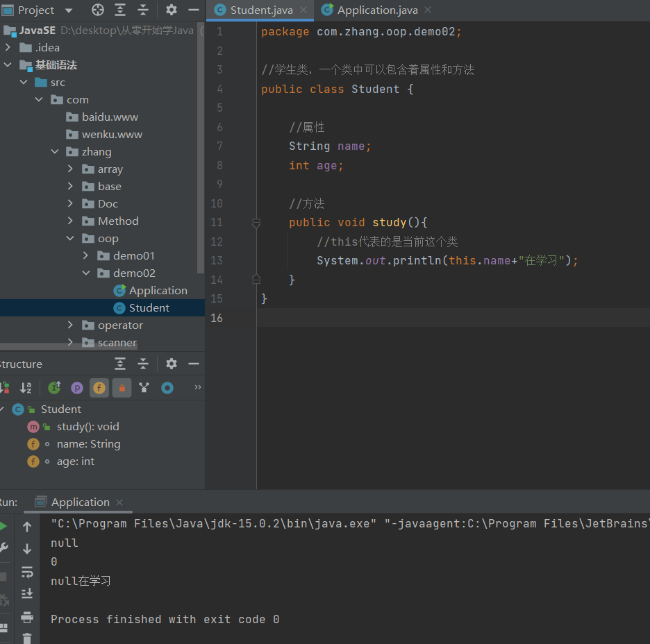The width and height of the screenshot is (650, 644).
Task: Collapse the 基础语法 module
Action: [8, 65]
